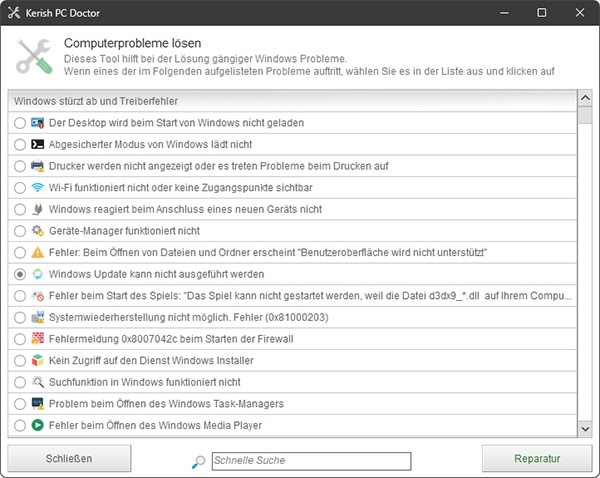Click the Schließen button
The width and height of the screenshot is (600, 478).
pyautogui.click(x=69, y=458)
